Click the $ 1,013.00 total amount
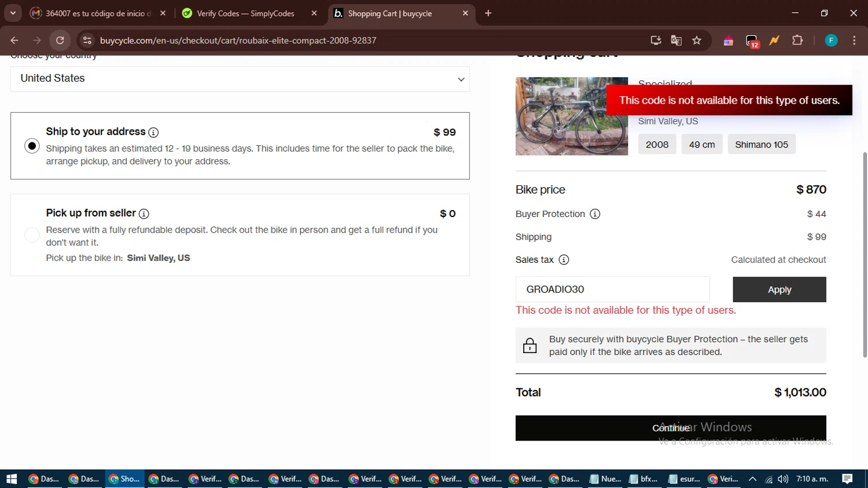Screen dimensions: 868x488 (800, 392)
